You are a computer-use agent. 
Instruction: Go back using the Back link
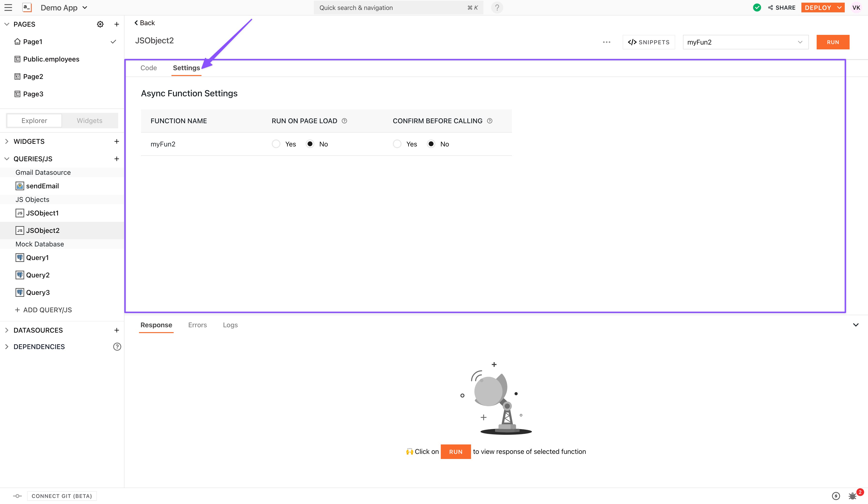(x=144, y=23)
